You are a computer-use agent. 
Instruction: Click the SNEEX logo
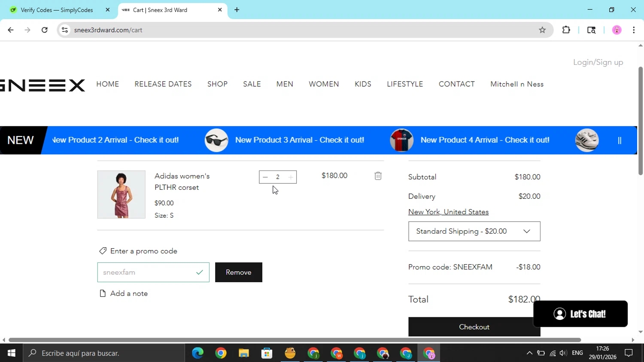[x=43, y=85]
